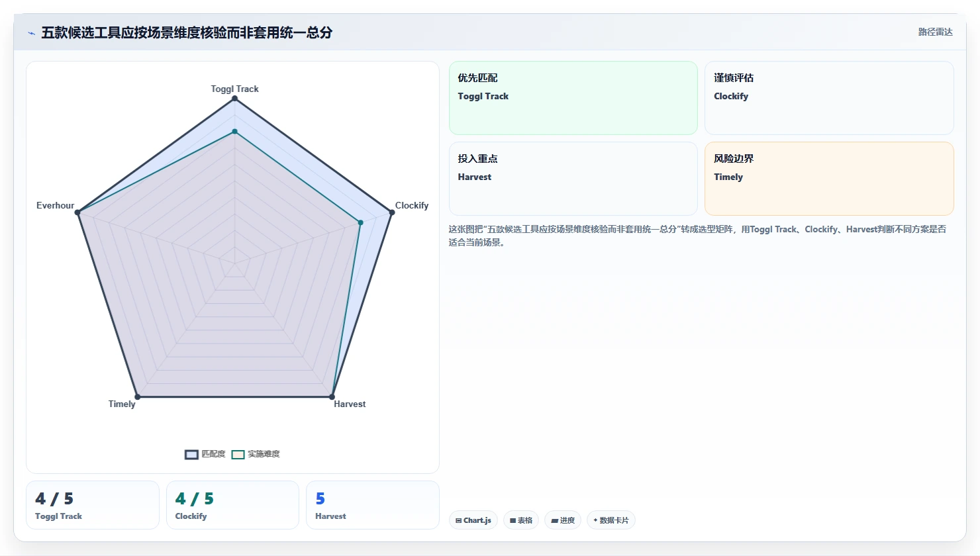The width and height of the screenshot is (980, 556).
Task: Click the 路径雷达 label in the header
Action: 935,32
